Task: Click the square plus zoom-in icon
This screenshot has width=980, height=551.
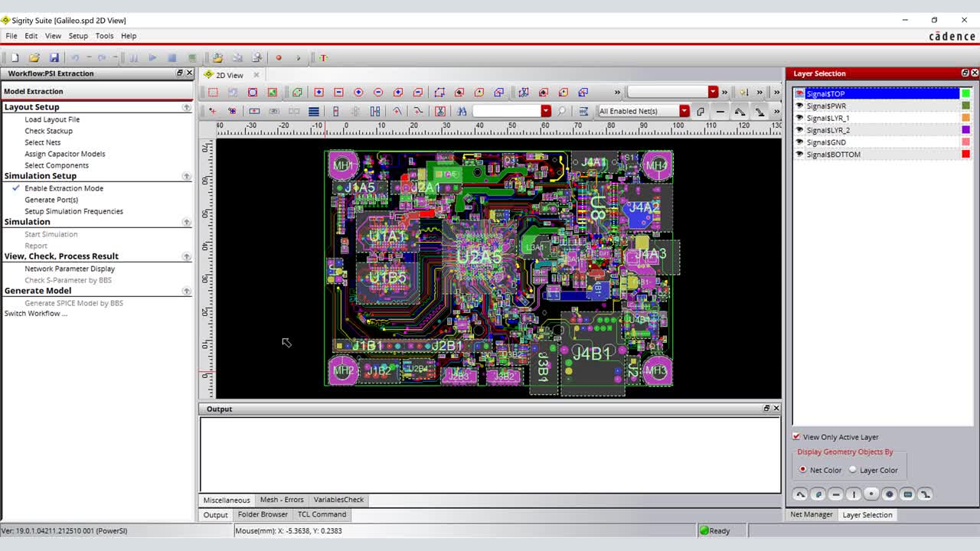Action: [x=318, y=92]
